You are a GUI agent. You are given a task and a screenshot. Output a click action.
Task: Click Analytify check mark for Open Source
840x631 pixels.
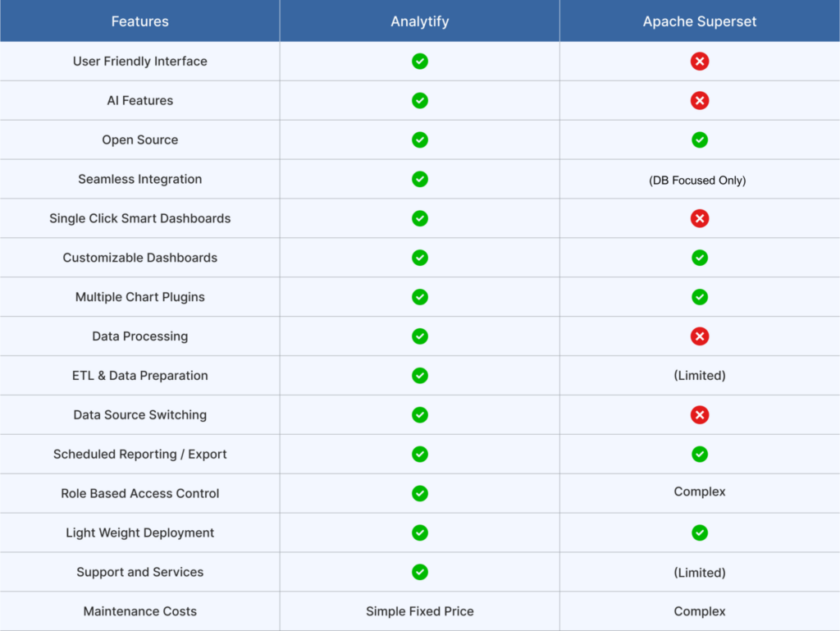click(x=419, y=139)
